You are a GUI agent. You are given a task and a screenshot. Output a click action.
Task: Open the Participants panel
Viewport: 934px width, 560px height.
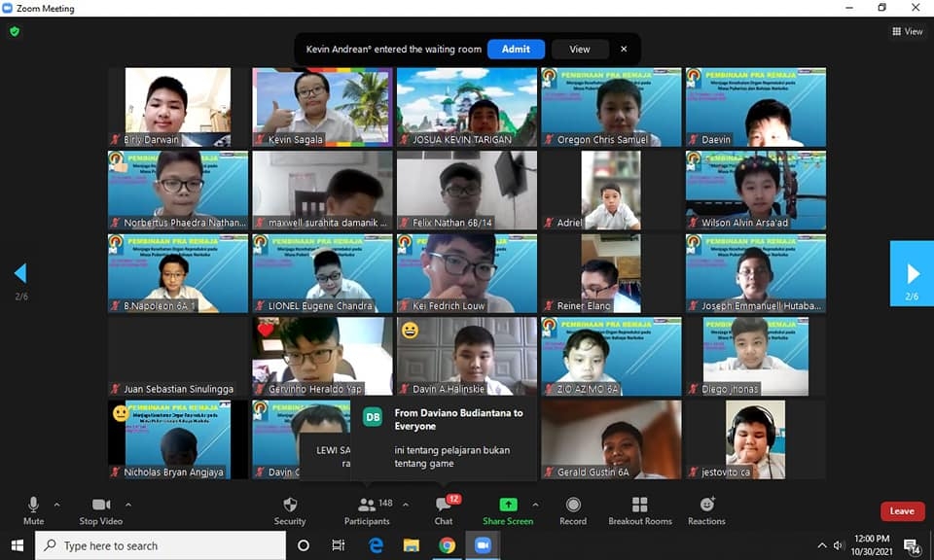click(367, 509)
